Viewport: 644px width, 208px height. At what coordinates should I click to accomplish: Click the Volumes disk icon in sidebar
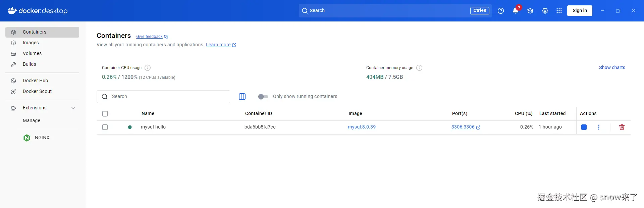click(13, 54)
